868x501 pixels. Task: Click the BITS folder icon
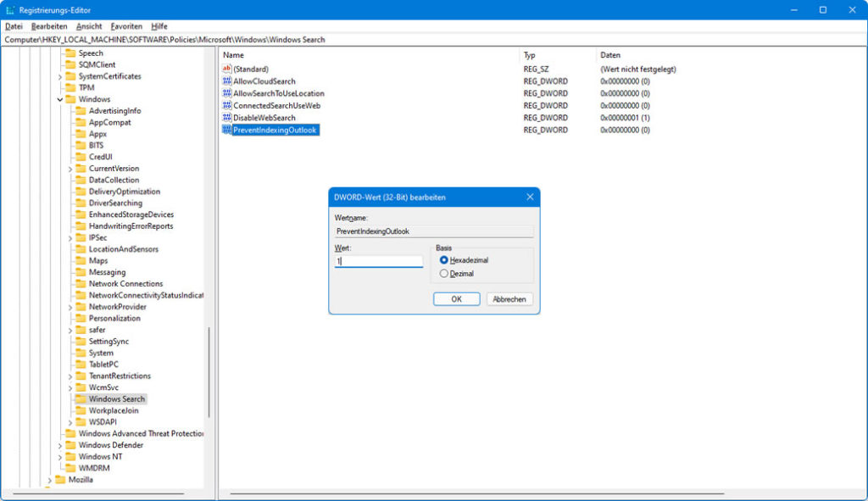tap(81, 145)
